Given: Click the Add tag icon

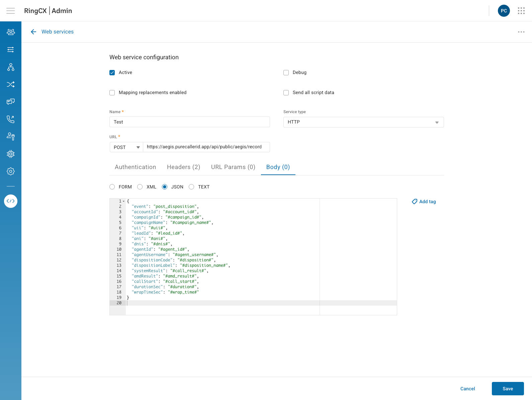Looking at the screenshot, I should (x=415, y=202).
